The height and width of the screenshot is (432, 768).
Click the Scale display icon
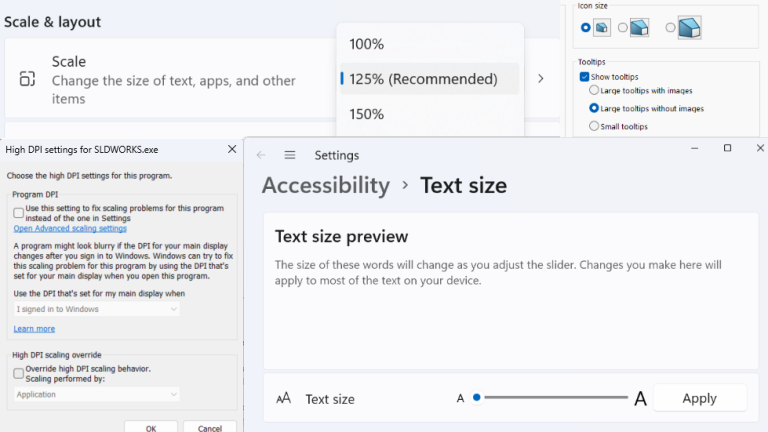click(27, 78)
